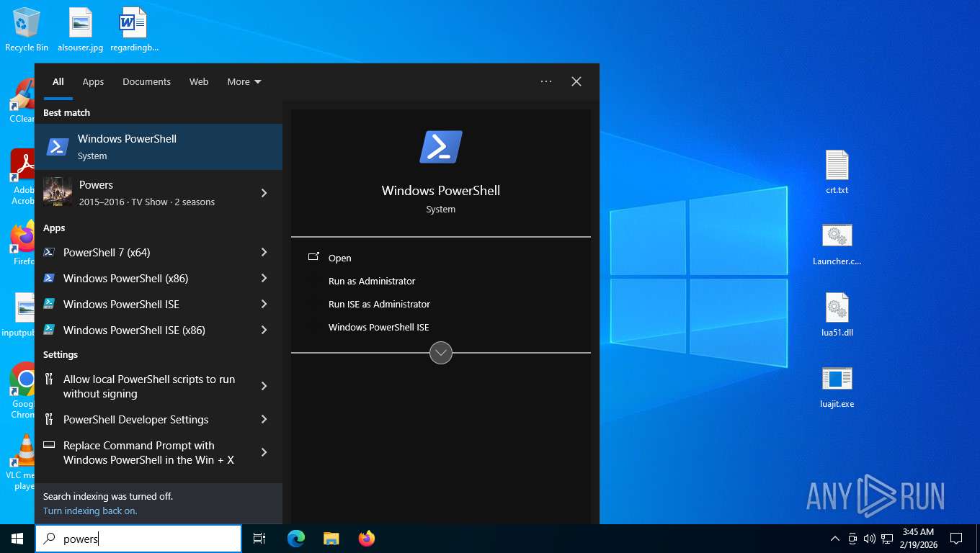Viewport: 980px width, 553px height.
Task: Expand Windows PowerShell ISE (x86) arrow
Action: (264, 330)
